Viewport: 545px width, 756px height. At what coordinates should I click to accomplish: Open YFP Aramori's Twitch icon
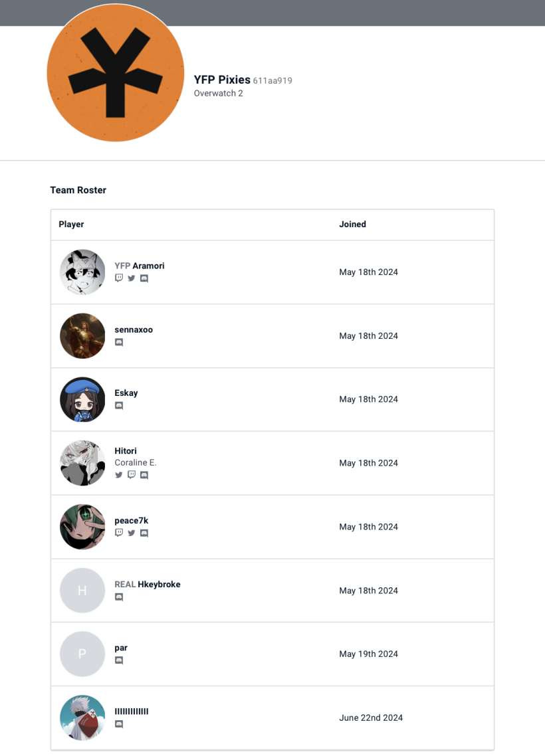(x=119, y=278)
